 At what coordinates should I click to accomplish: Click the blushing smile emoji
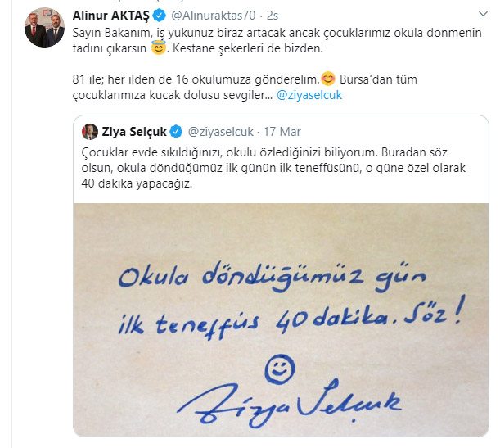(328, 79)
